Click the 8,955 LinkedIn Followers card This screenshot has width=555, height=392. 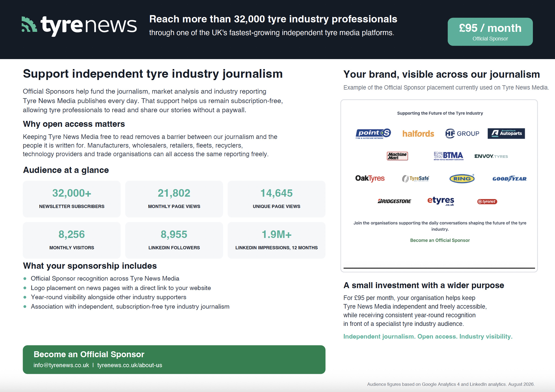[x=174, y=240]
